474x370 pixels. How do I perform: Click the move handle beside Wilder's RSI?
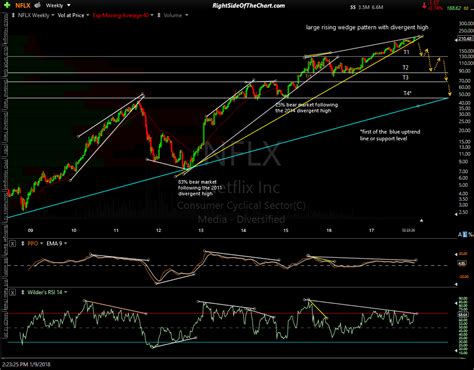click(23, 292)
